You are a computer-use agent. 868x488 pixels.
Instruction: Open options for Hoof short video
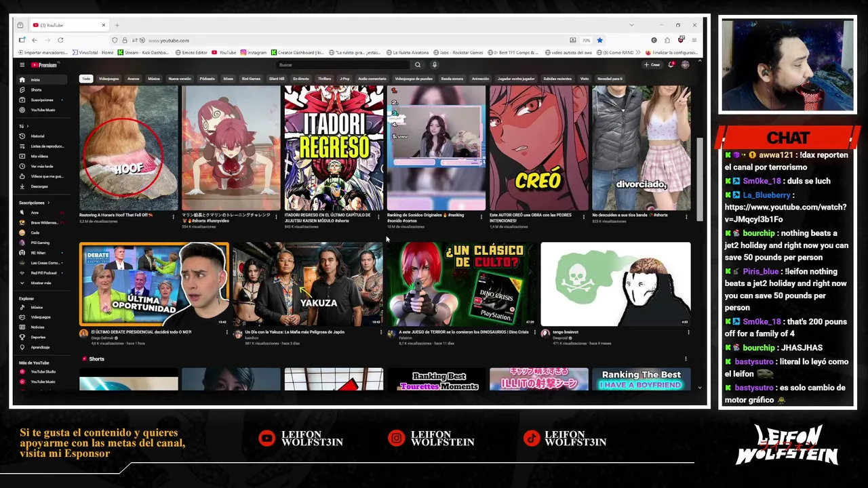174,217
